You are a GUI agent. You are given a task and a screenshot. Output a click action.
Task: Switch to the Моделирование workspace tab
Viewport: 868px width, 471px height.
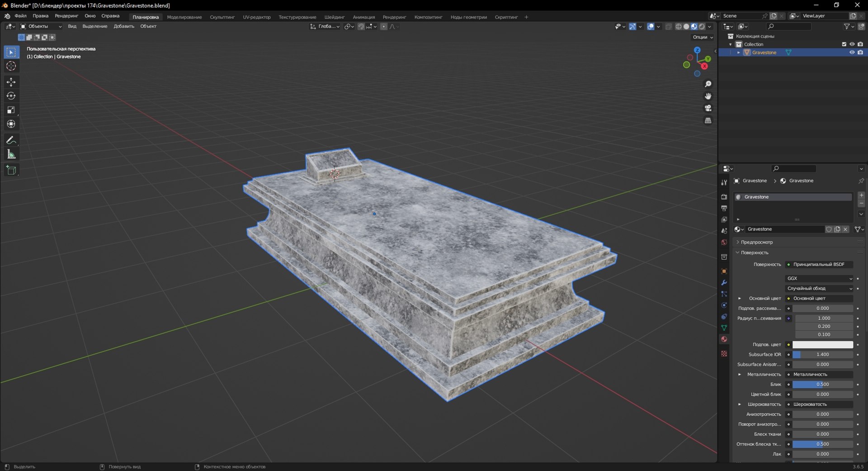tap(184, 17)
